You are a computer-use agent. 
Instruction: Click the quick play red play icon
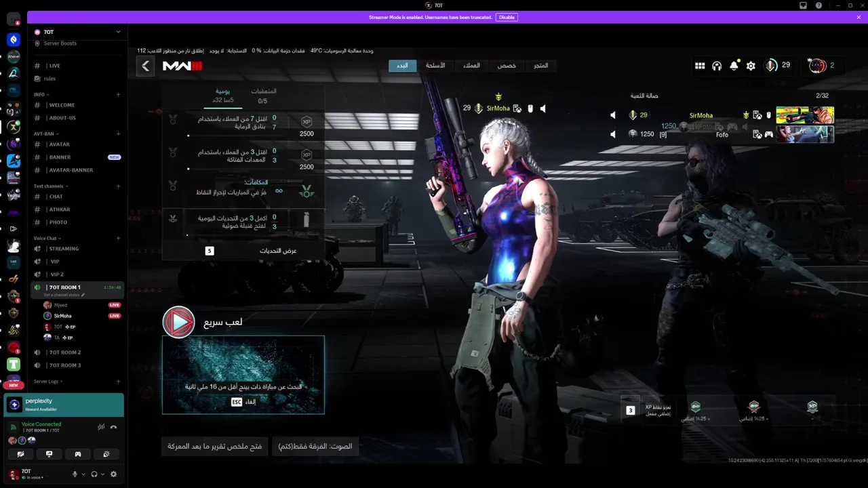(x=179, y=322)
